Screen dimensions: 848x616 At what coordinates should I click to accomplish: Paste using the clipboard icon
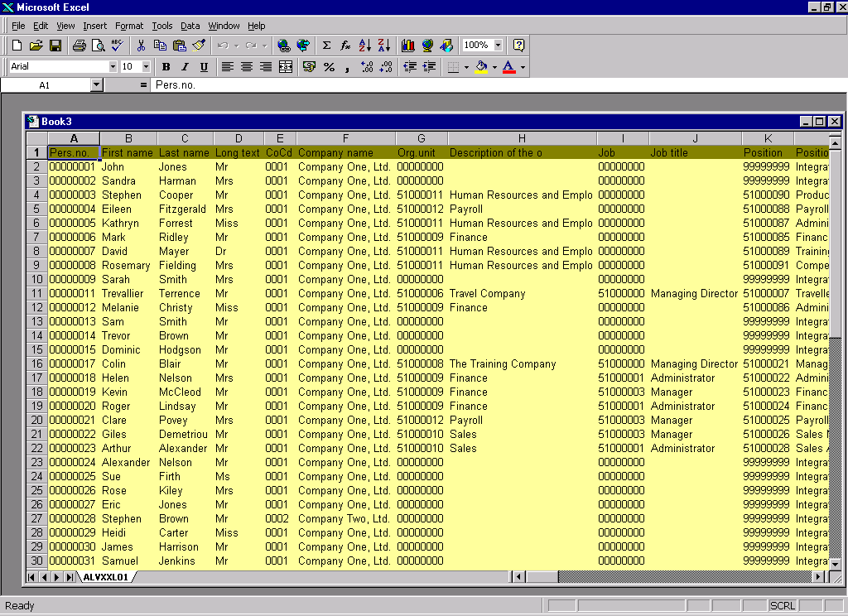tap(179, 46)
